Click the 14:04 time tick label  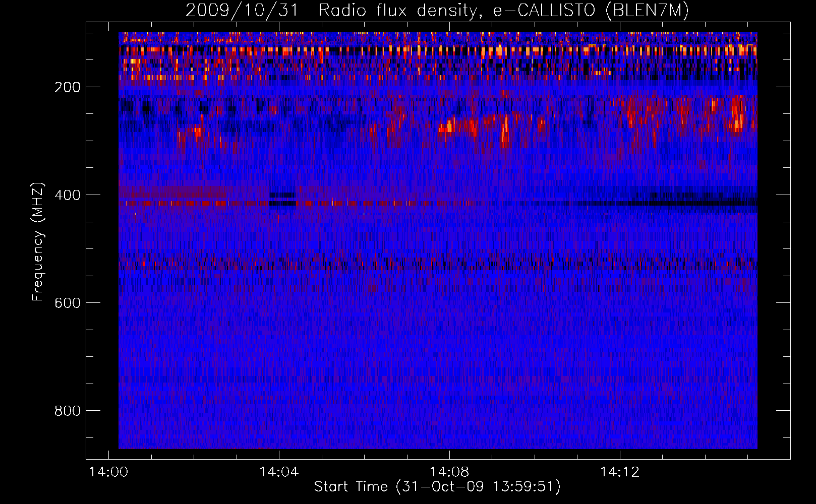(279, 472)
